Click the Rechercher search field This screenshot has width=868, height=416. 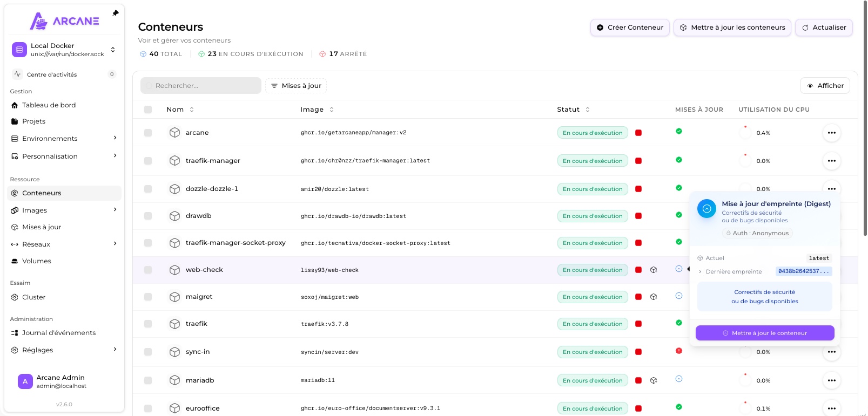tap(201, 86)
